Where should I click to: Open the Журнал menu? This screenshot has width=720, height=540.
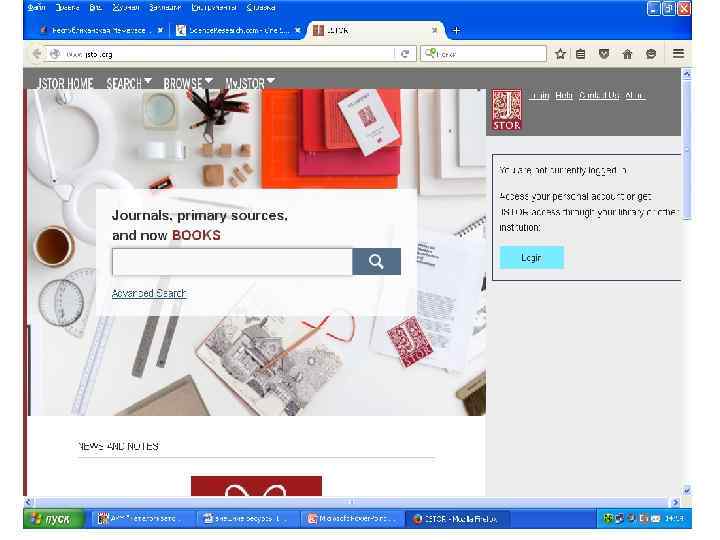126,8
